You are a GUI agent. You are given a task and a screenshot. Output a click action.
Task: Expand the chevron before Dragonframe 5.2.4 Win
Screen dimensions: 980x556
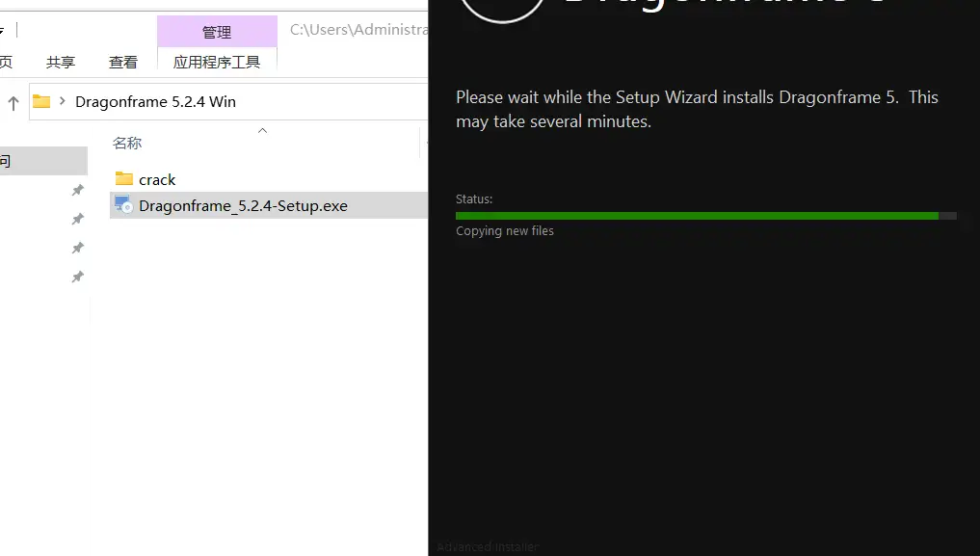[63, 101]
